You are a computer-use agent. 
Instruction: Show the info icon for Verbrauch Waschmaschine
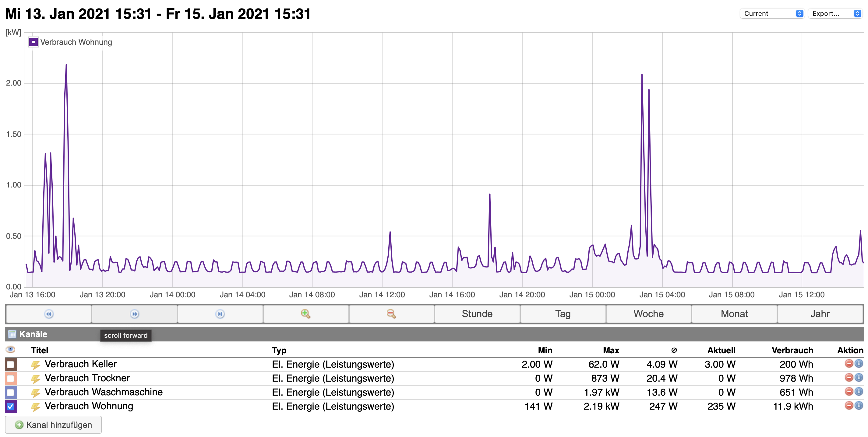859,392
